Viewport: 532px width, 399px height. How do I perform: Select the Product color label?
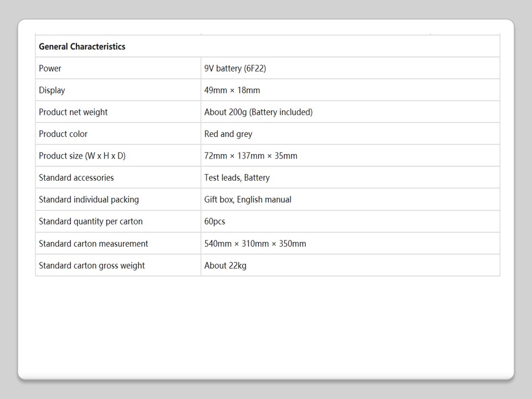coord(63,134)
